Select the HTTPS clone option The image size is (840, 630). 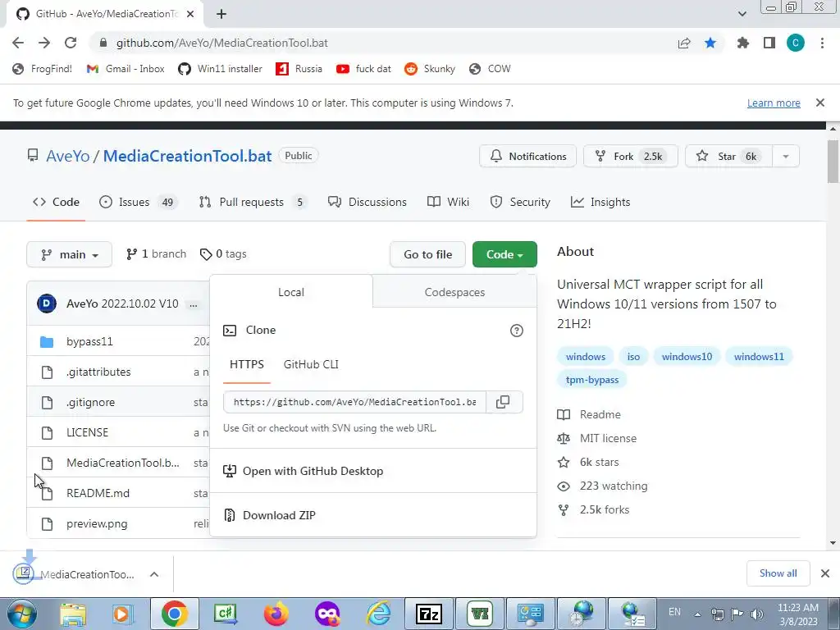coord(246,364)
